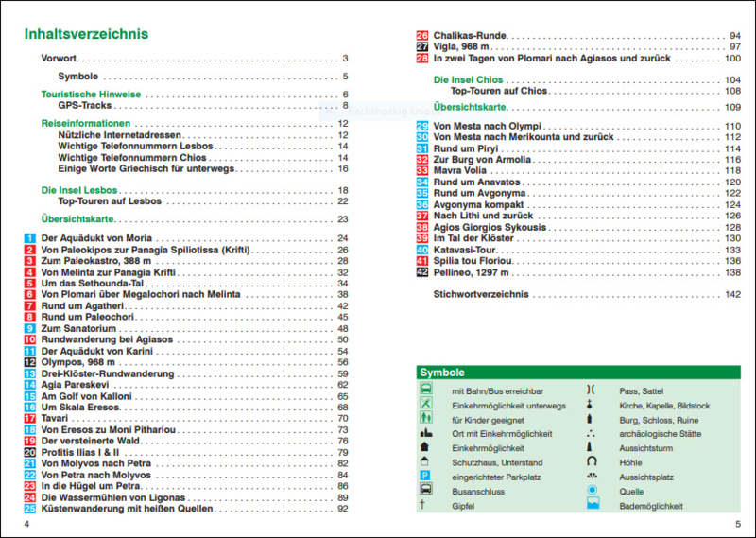The width and height of the screenshot is (756, 538).
Task: Select 'Der versteinerte Wald' text
Action: (x=90, y=441)
